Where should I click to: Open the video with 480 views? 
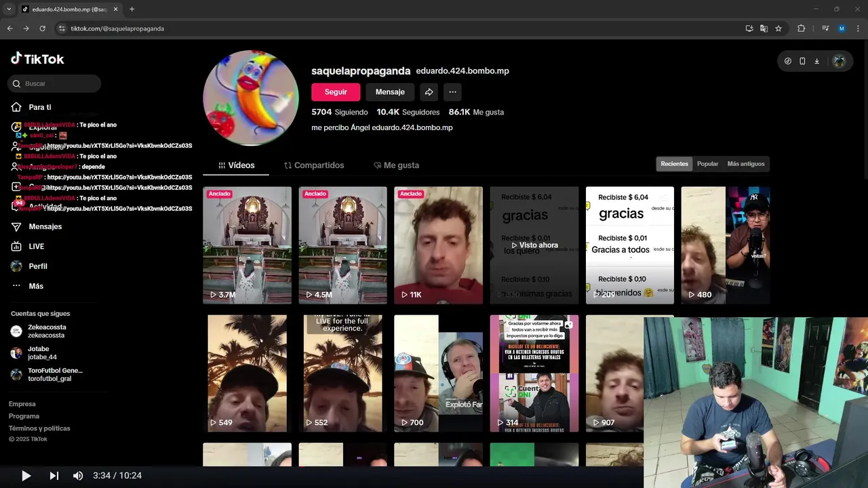[726, 245]
